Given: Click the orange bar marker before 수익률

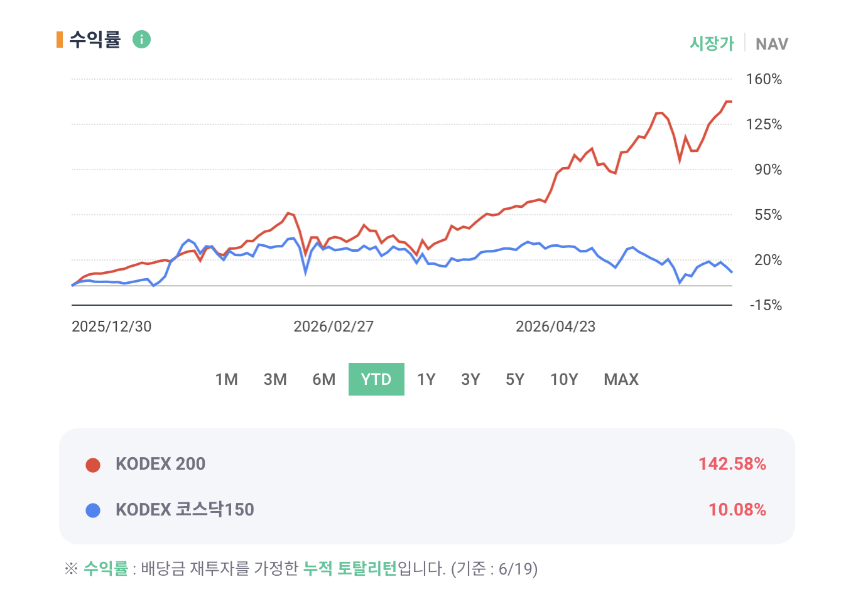Looking at the screenshot, I should (60, 40).
